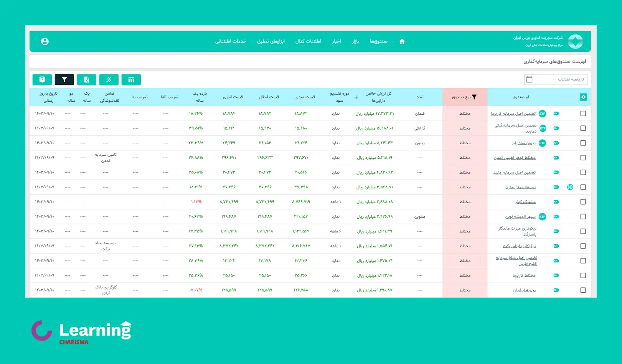Check the مشترک کوثر row checkbox
The width and height of the screenshot is (622, 364).
point(583,202)
